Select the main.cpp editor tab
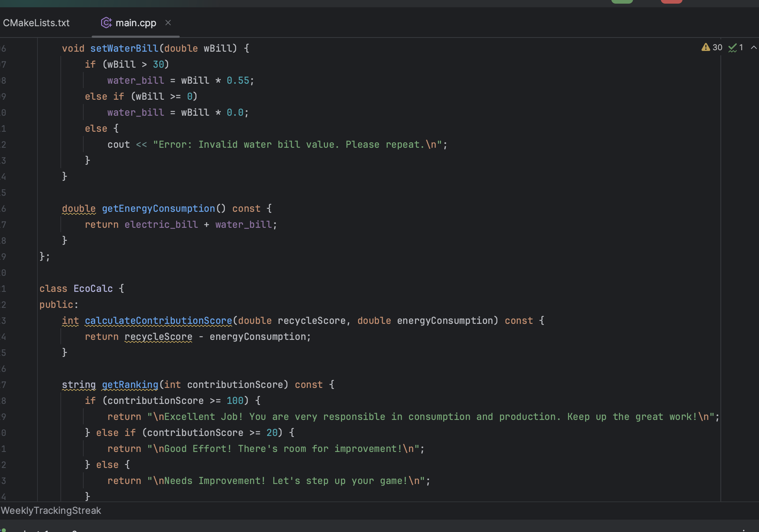Screen dimensions: 759x532 135,23
